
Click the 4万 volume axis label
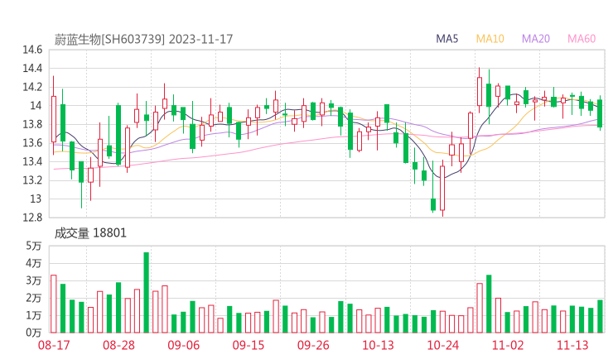tap(34, 263)
